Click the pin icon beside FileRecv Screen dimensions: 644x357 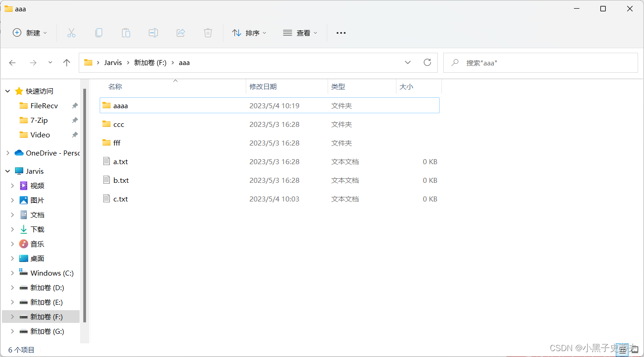[75, 106]
